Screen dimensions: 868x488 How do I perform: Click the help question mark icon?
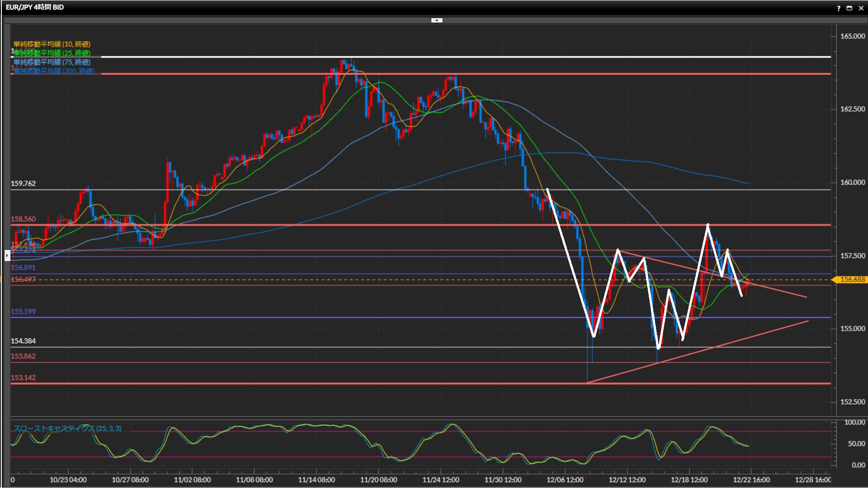click(839, 8)
